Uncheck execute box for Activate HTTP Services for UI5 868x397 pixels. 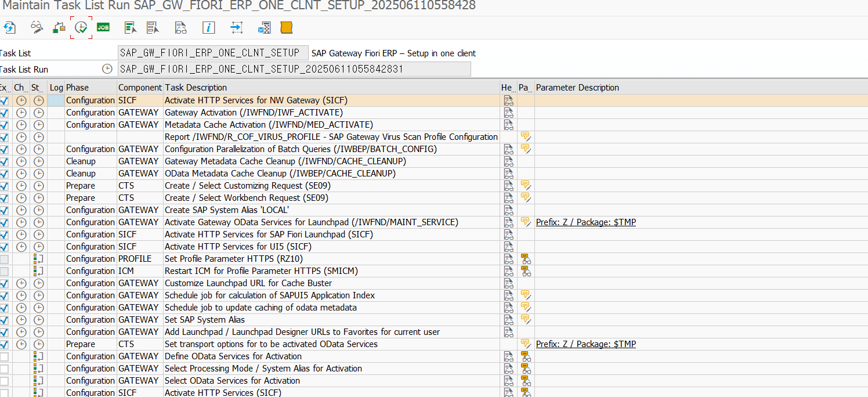pos(4,247)
